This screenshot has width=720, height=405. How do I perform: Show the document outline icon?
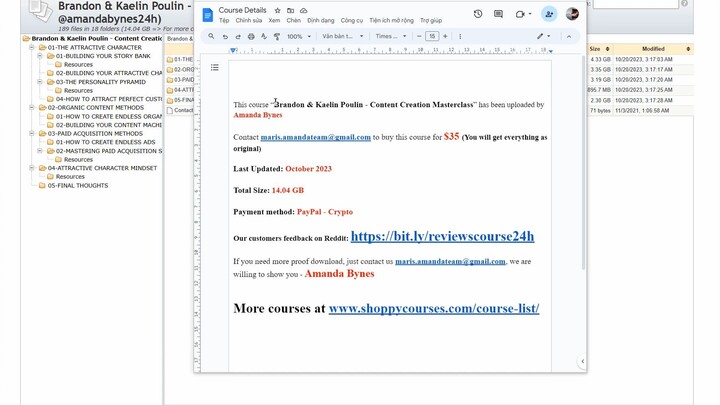(214, 68)
